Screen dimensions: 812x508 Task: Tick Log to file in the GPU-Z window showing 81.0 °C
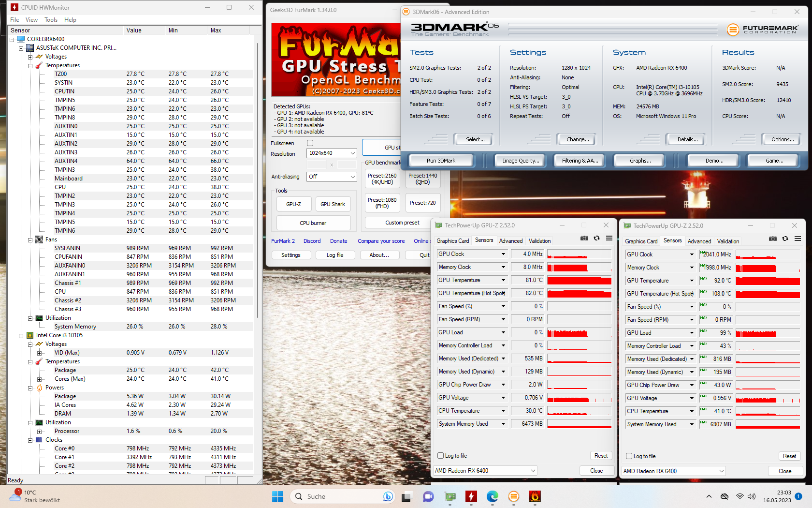point(440,456)
